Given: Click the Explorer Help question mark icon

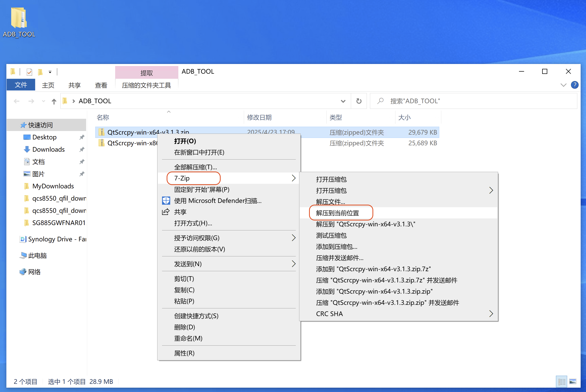Looking at the screenshot, I should coord(575,85).
